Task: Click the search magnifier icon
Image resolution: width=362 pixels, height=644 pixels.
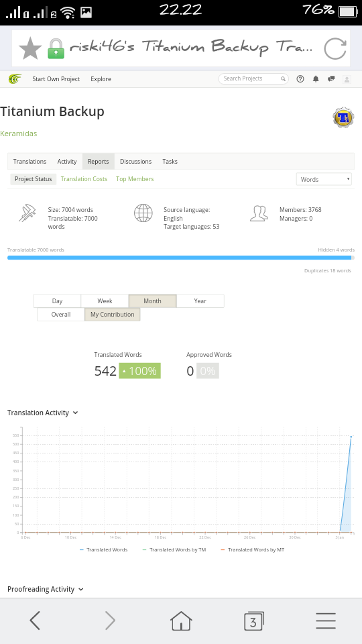Action: tap(283, 79)
